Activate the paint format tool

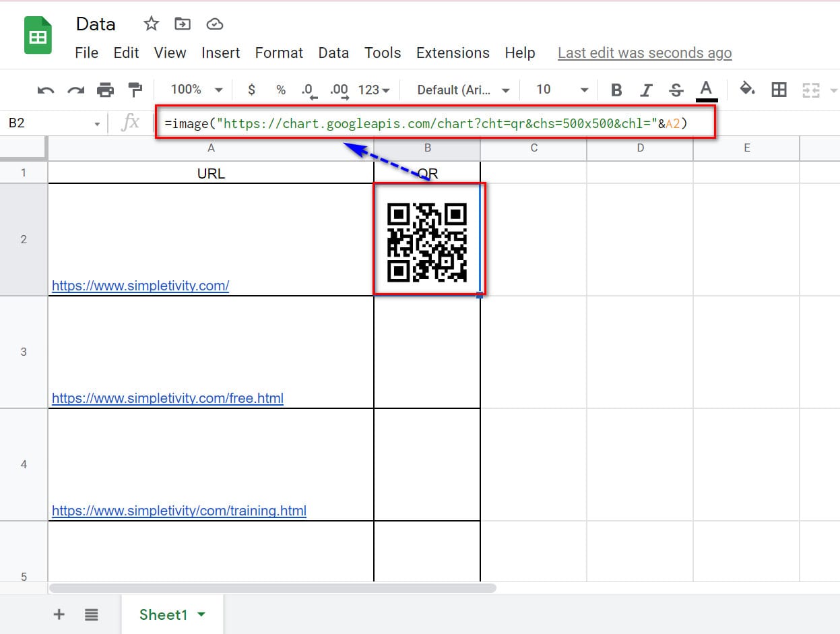pyautogui.click(x=135, y=90)
